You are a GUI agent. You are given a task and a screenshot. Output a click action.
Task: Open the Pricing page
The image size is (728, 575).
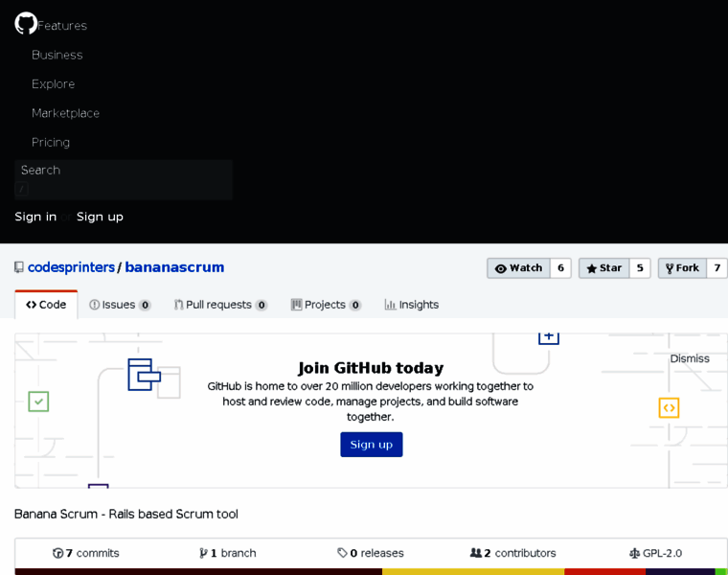[51, 143]
